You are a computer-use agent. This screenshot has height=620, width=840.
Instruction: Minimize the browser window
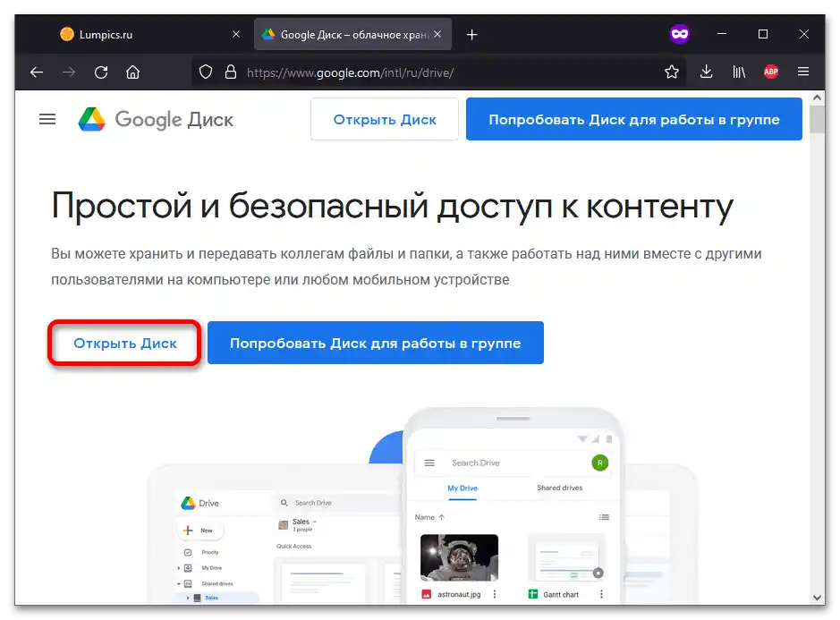pyautogui.click(x=722, y=34)
